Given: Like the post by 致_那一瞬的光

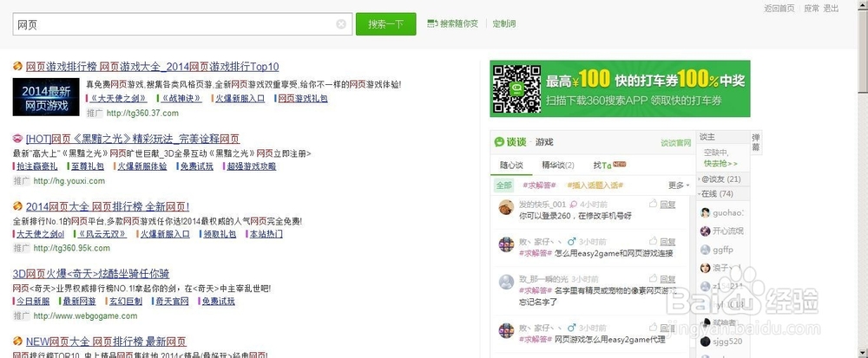Looking at the screenshot, I should pos(653,278).
